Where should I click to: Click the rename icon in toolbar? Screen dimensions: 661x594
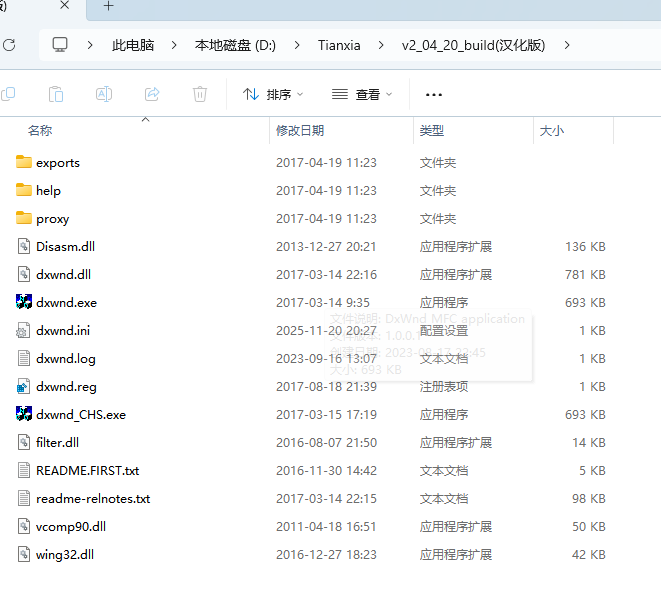(104, 94)
